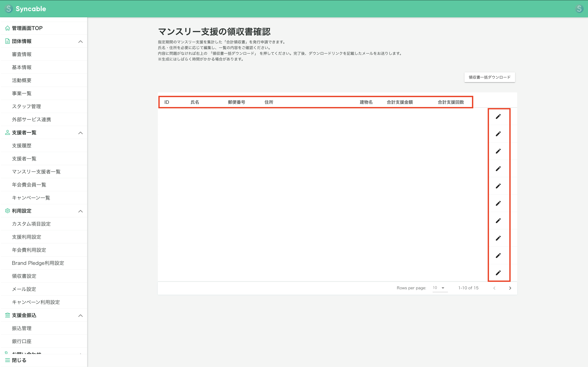Click 閉じる at the bottom of the sidebar
This screenshot has width=588, height=367.
(19, 360)
